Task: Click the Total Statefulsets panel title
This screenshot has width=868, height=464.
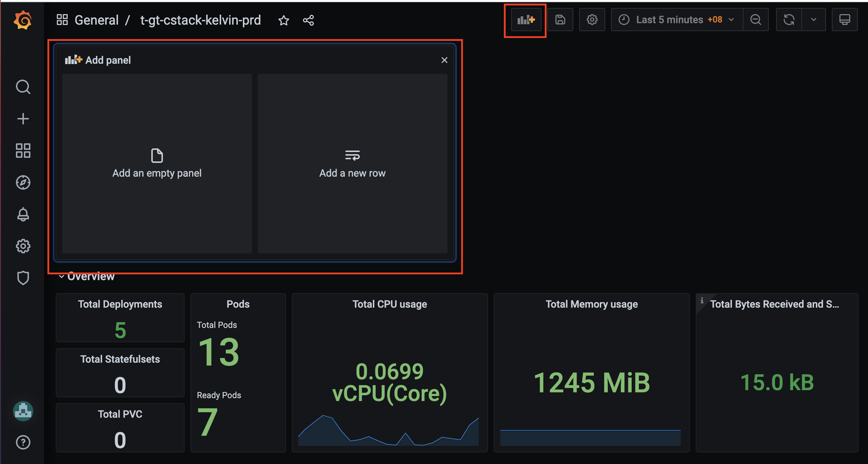Action: pyautogui.click(x=120, y=359)
